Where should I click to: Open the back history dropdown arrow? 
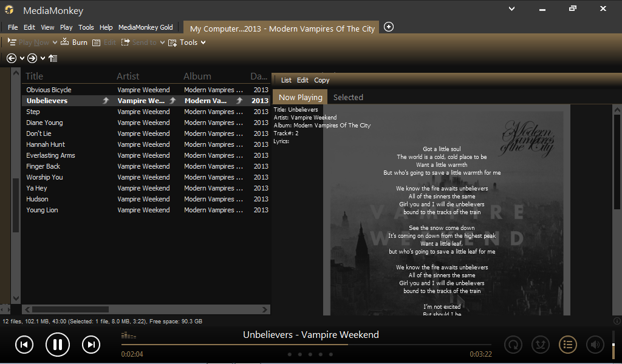click(x=22, y=59)
